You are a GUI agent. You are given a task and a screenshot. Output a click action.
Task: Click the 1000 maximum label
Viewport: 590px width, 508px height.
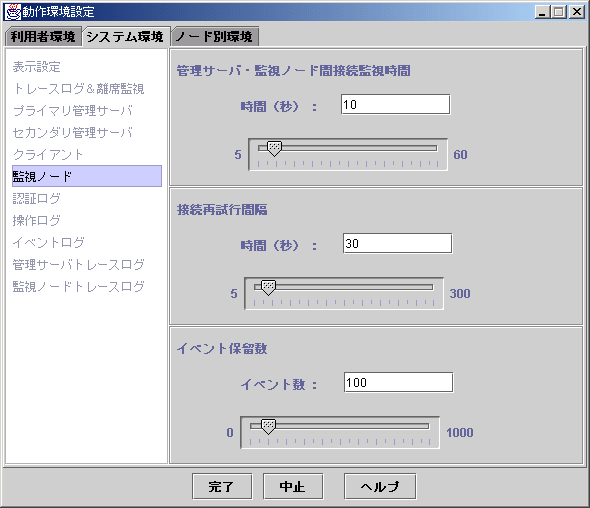[x=460, y=433]
